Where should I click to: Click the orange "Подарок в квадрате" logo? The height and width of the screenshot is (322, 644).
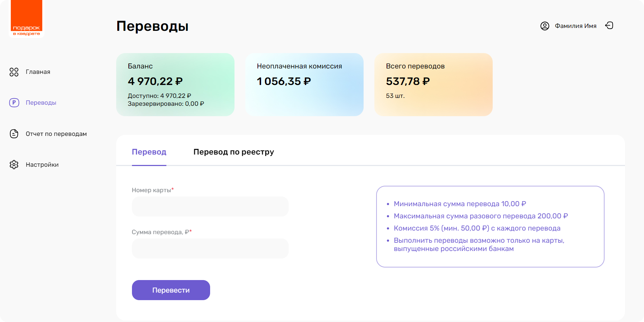[x=27, y=19]
